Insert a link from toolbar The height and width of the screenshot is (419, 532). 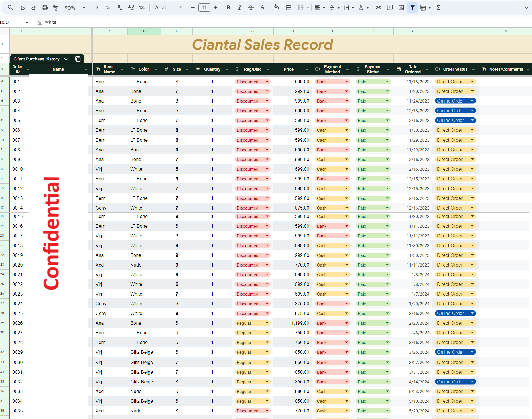click(x=378, y=8)
